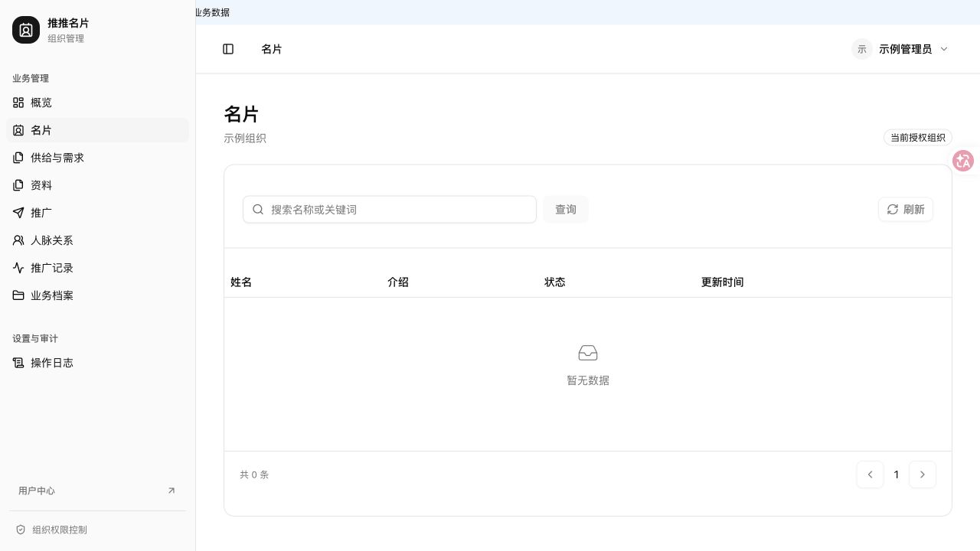Click the 查询 search button
980x551 pixels.
pyautogui.click(x=566, y=210)
